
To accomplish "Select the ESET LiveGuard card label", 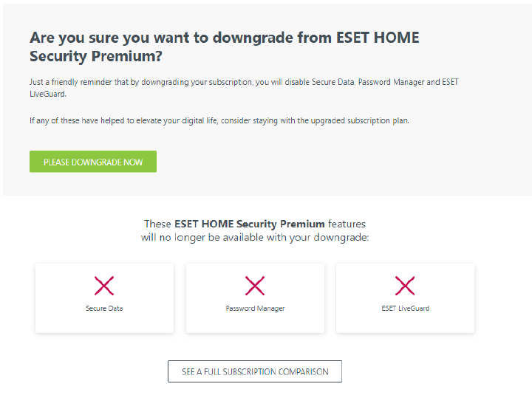I will tap(405, 309).
